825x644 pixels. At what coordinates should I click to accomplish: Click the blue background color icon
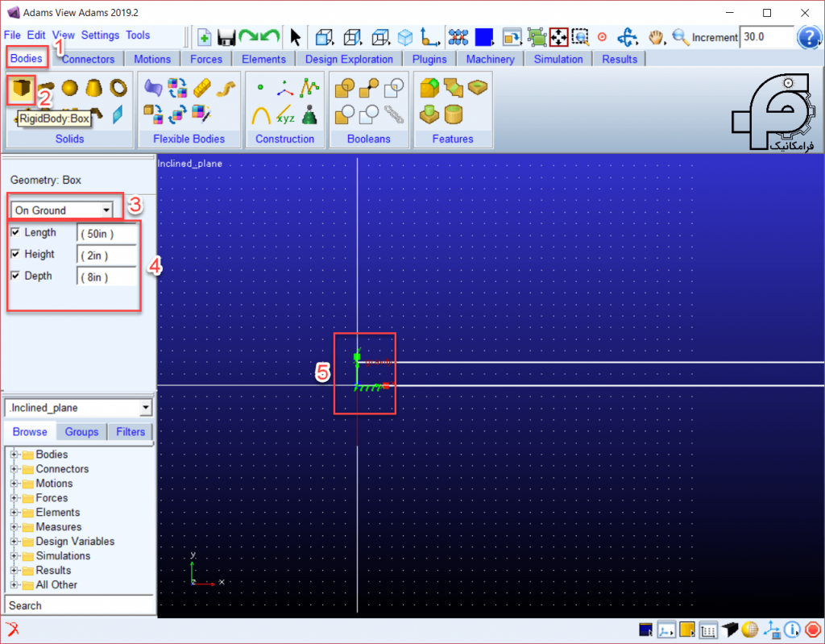coord(483,37)
